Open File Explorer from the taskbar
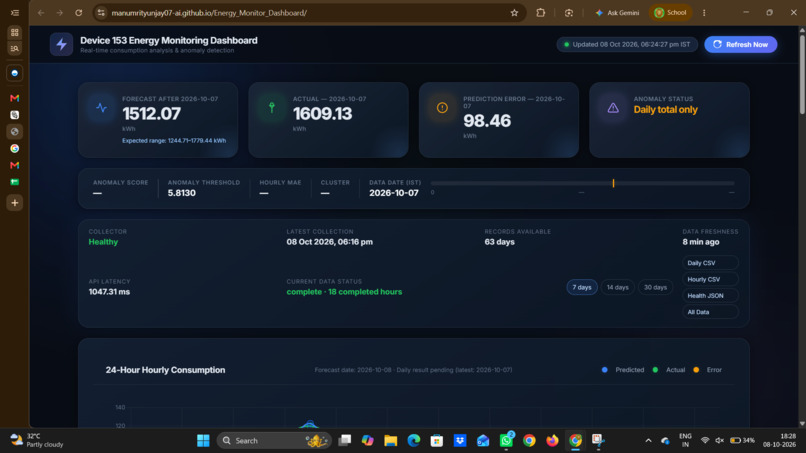Image resolution: width=806 pixels, height=453 pixels. (391, 441)
